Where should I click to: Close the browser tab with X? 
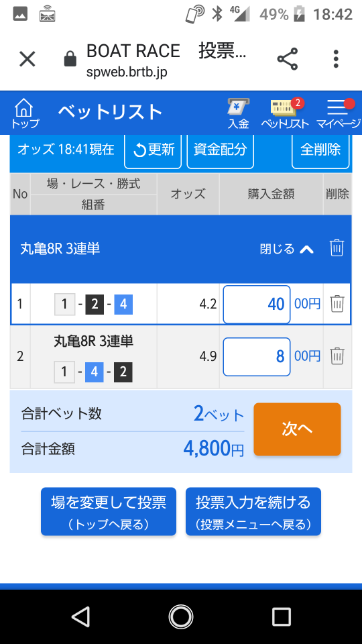pyautogui.click(x=27, y=59)
